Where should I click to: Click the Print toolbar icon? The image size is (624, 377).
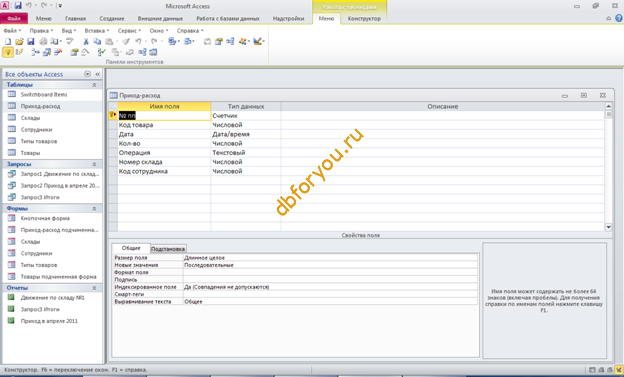(43, 41)
